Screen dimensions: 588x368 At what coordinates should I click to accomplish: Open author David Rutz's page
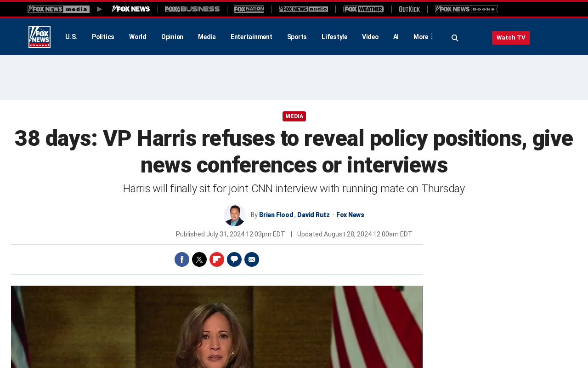(313, 215)
